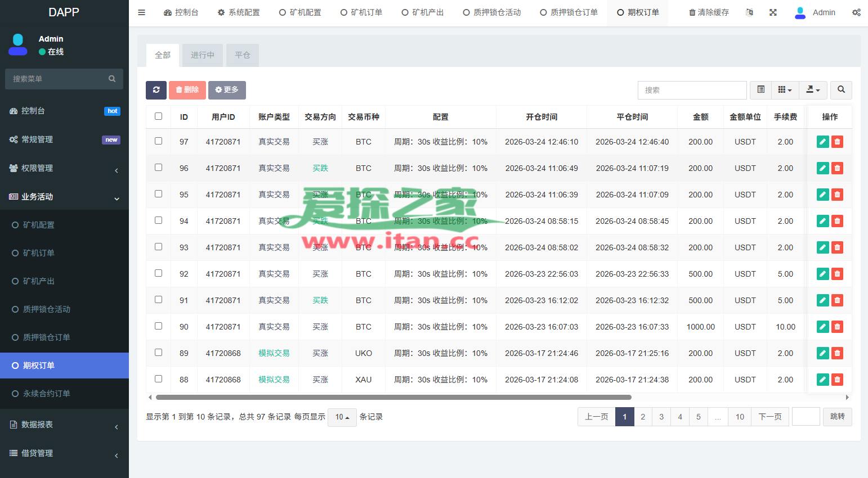Toggle the sidebar hamburger menu
868x478 pixels.
tap(142, 12)
